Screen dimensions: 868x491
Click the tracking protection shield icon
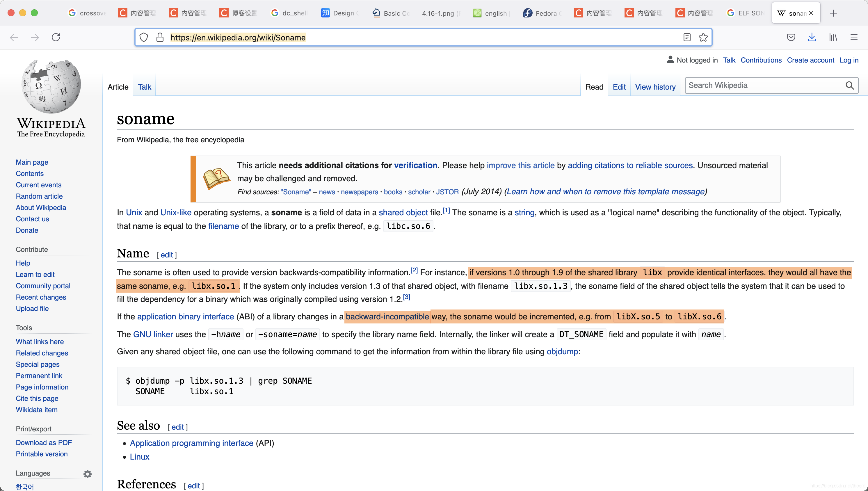(144, 37)
